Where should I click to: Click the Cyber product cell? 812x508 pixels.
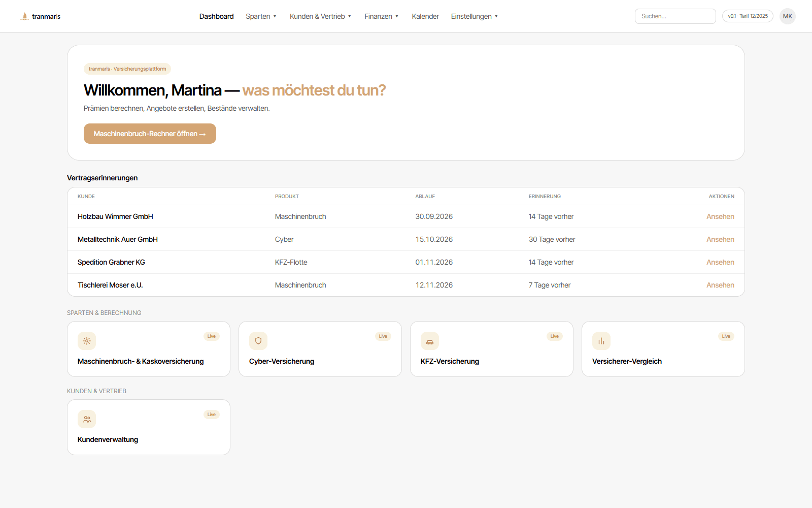point(284,239)
